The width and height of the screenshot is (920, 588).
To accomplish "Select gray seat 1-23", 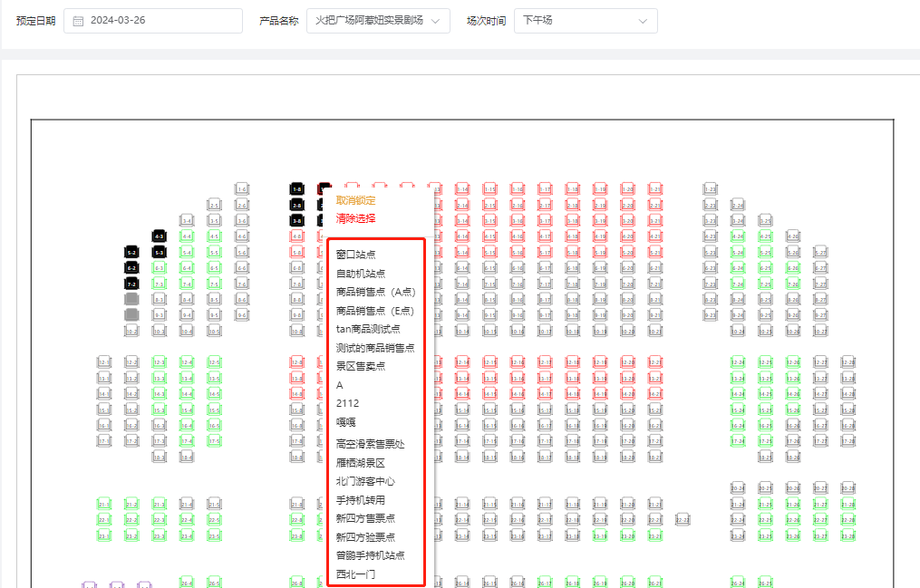I will pyautogui.click(x=710, y=189).
